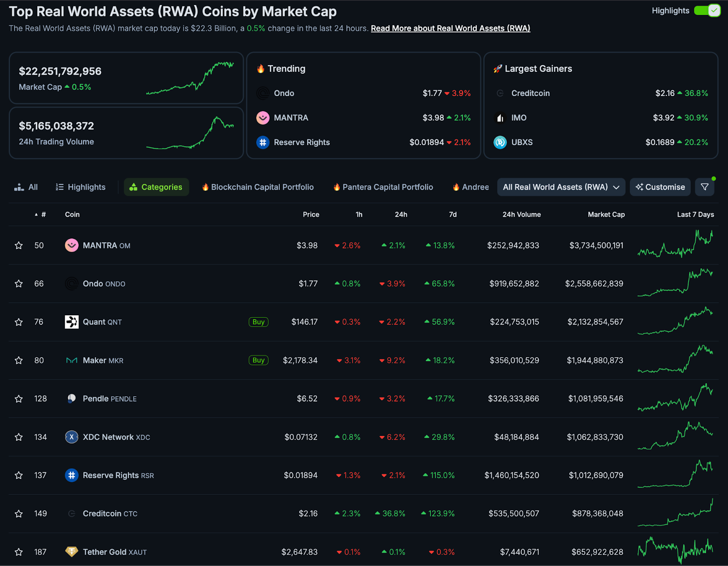Star the Creditcoin row

19,514
